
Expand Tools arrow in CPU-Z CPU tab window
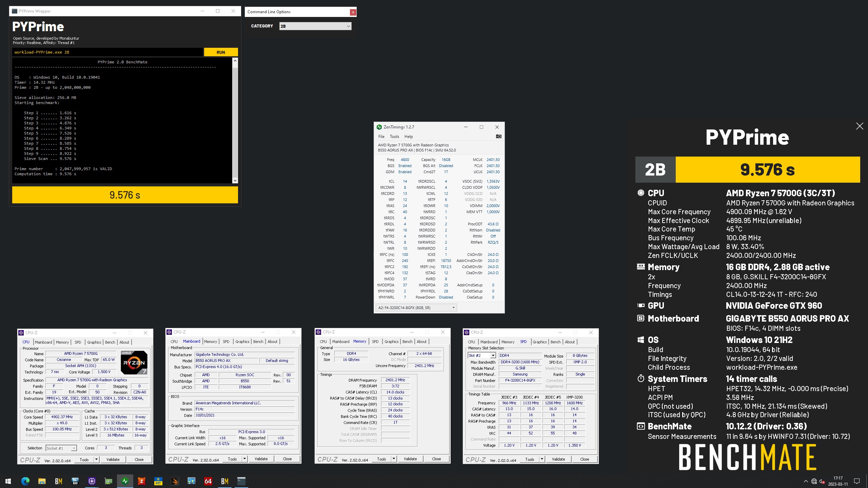[x=96, y=460]
